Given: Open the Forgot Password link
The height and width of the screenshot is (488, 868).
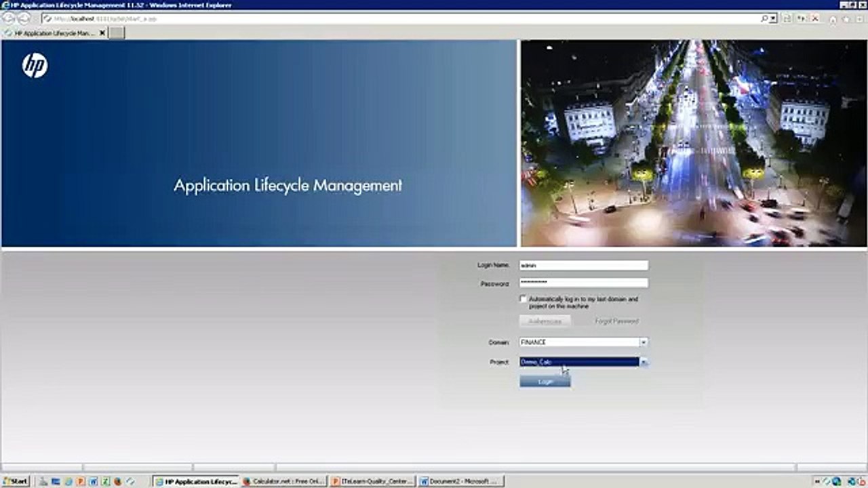Looking at the screenshot, I should 616,321.
